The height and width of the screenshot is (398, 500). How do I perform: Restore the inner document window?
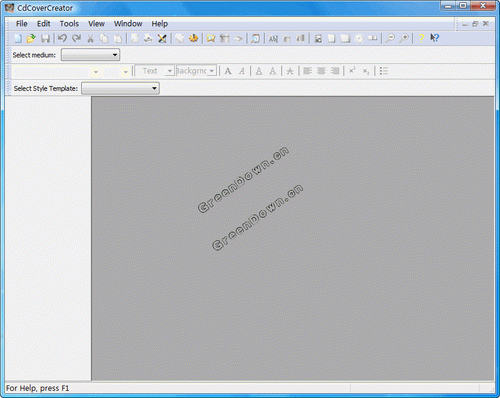(475, 24)
